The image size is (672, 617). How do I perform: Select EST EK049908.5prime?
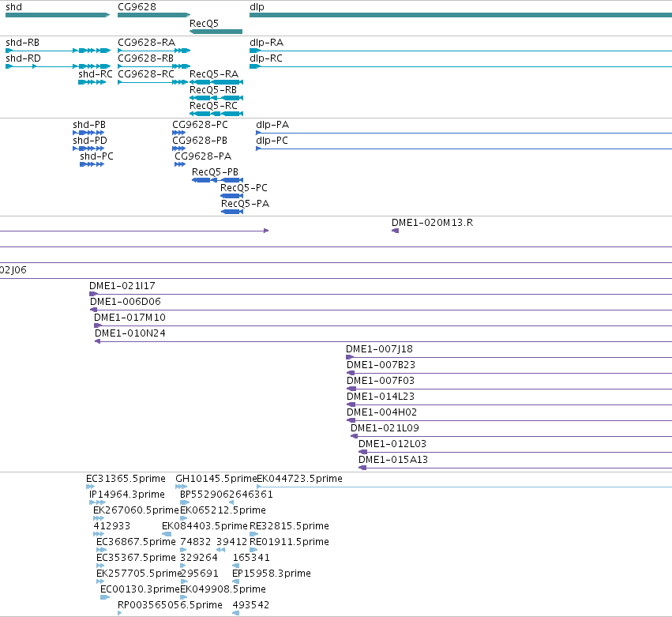pyautogui.click(x=223, y=590)
